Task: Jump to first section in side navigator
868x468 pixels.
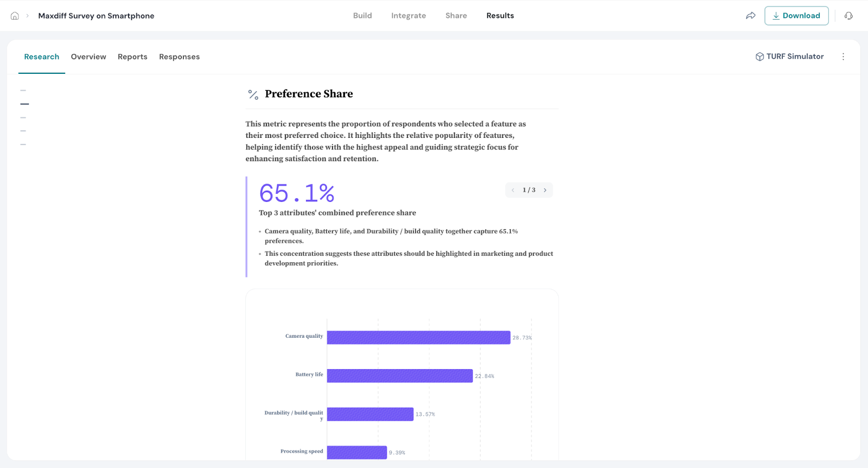Action: (x=23, y=90)
